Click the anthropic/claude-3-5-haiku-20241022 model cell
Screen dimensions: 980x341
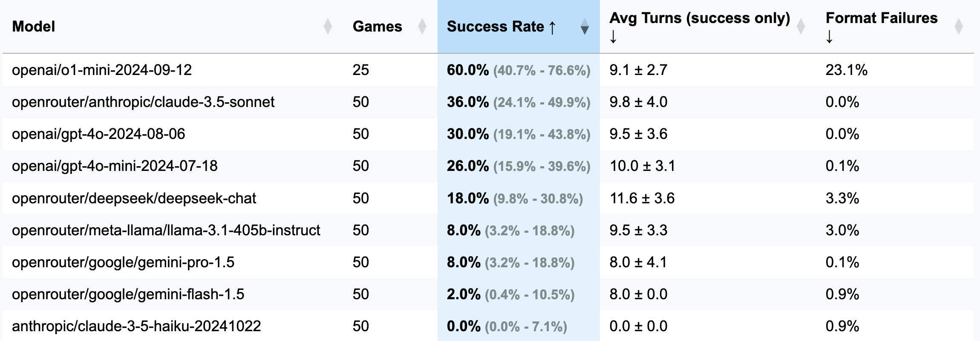(x=136, y=326)
